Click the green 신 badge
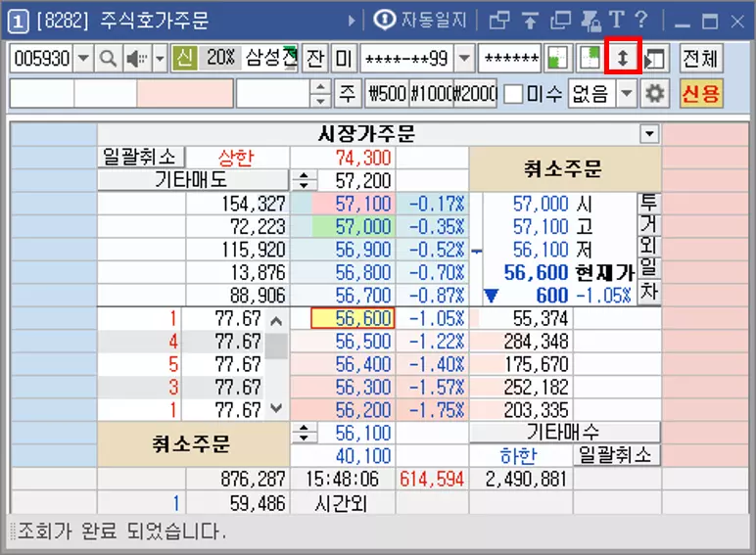The height and width of the screenshot is (555, 756). (x=185, y=59)
